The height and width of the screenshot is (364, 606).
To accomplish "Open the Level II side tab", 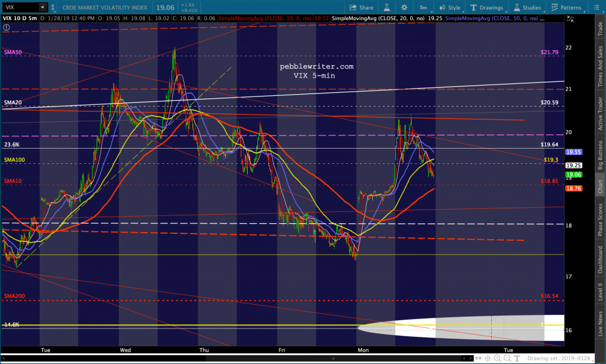I will (x=600, y=291).
